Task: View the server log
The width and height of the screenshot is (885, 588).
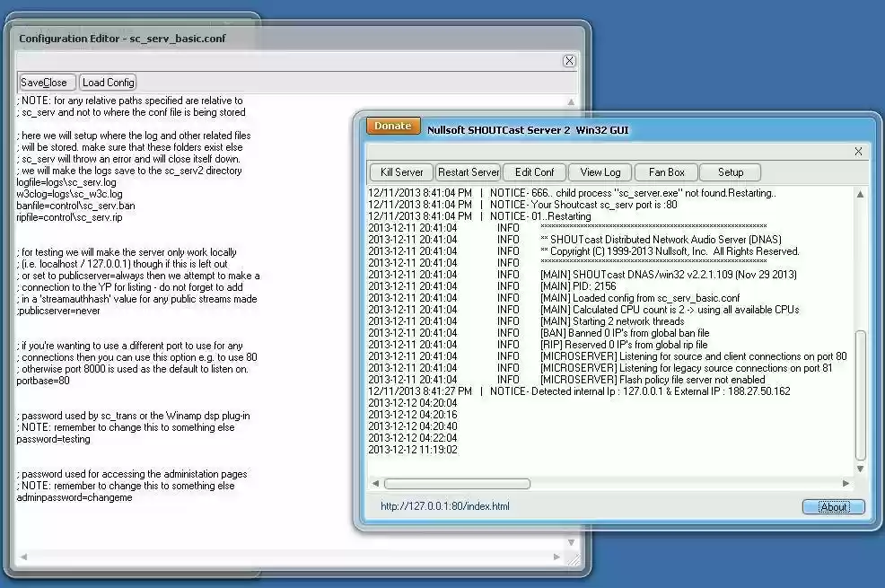Action: click(598, 171)
